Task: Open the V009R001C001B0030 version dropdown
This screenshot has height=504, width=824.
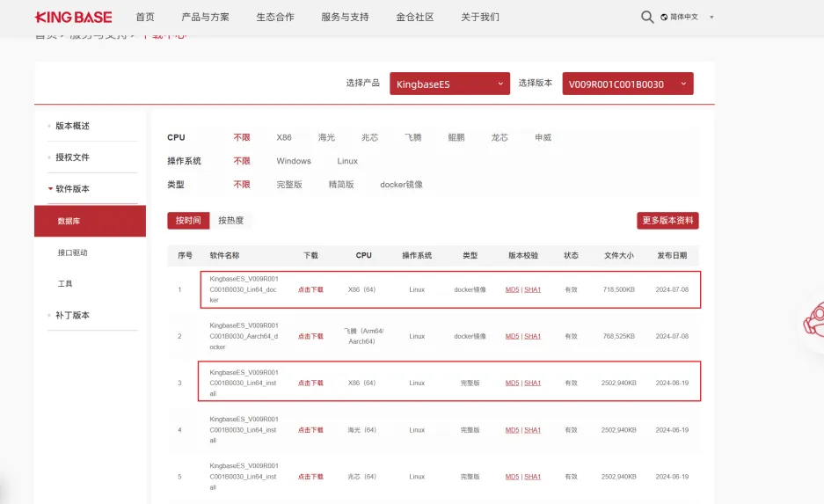Action: point(628,84)
